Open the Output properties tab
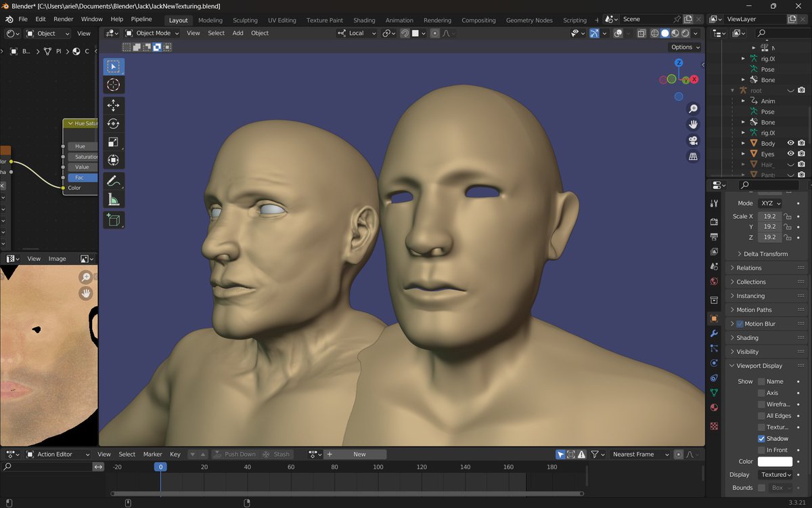Image resolution: width=812 pixels, height=508 pixels. tap(714, 237)
